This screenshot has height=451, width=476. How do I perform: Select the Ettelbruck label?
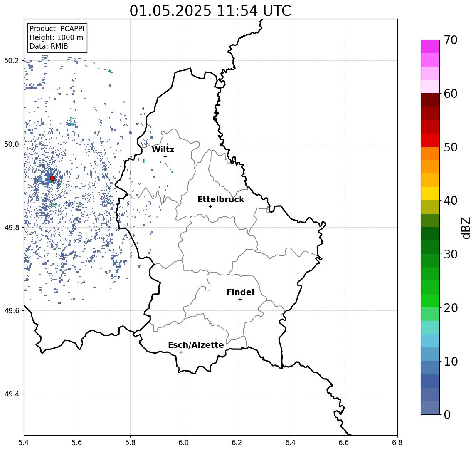click(221, 199)
